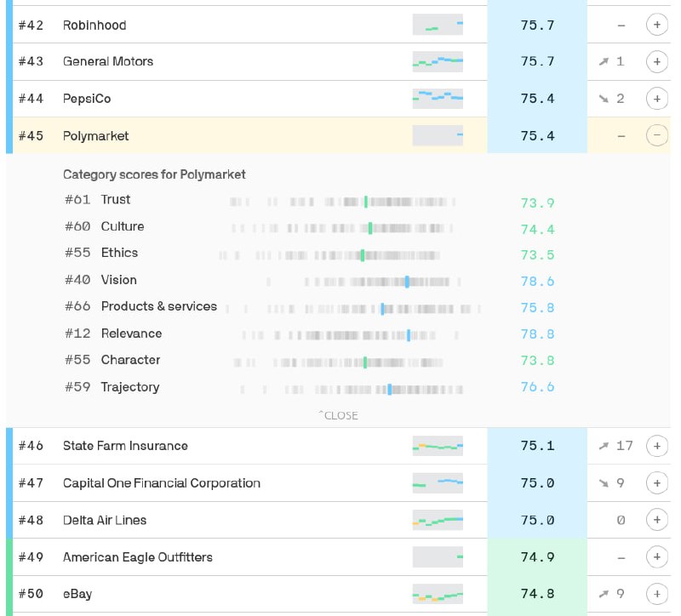Click the CLOSE link under Polymarket scores

pos(338,415)
